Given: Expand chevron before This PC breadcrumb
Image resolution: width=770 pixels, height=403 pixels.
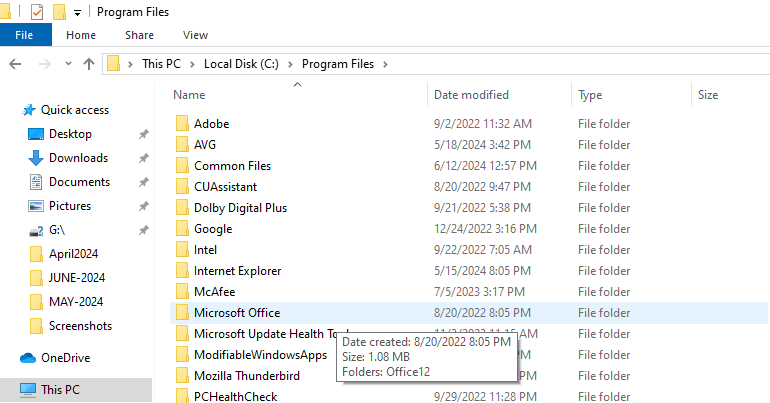Looking at the screenshot, I should 130,64.
